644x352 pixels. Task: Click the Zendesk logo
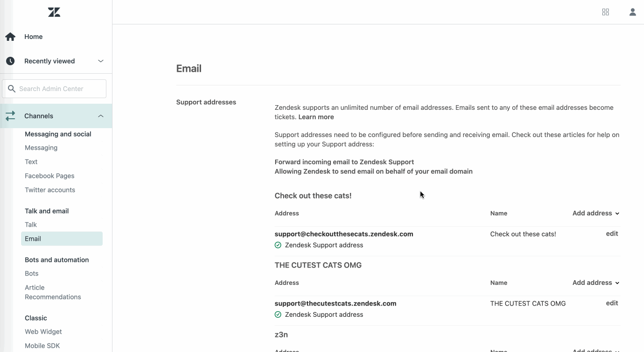[53, 12]
